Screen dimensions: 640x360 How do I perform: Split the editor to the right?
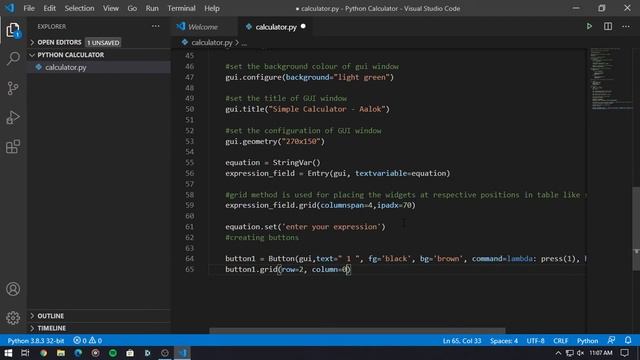pyautogui.click(x=608, y=27)
